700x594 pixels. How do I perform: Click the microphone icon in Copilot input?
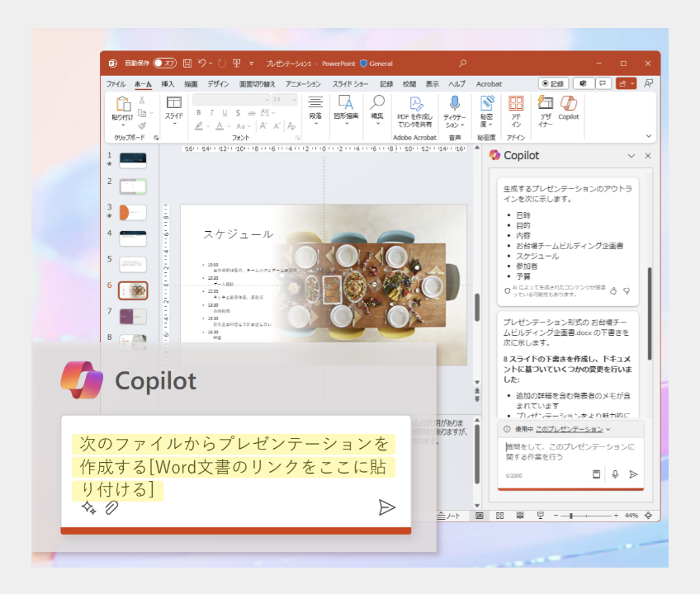pyautogui.click(x=615, y=474)
